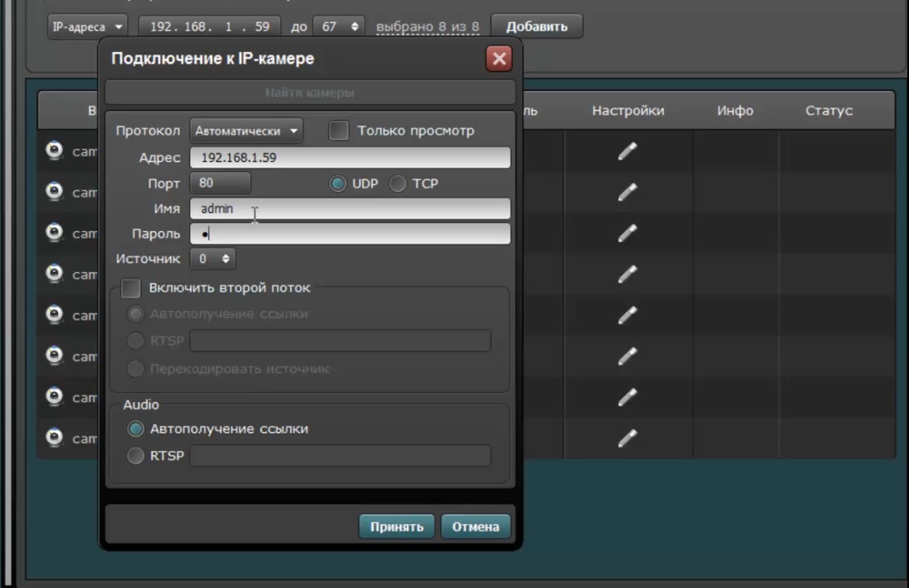Click the Источник spinner control
The height and width of the screenshot is (588, 909).
(213, 258)
